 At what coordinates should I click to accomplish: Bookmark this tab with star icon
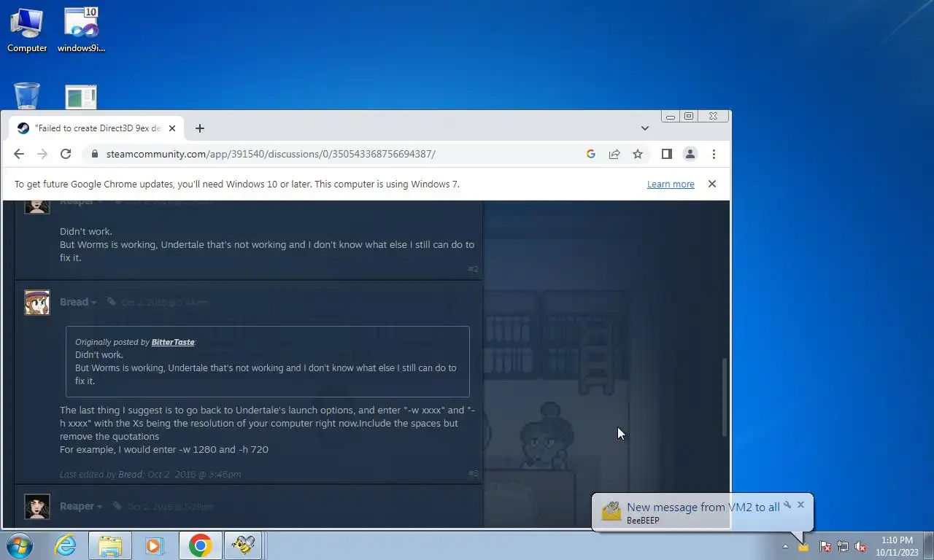638,154
